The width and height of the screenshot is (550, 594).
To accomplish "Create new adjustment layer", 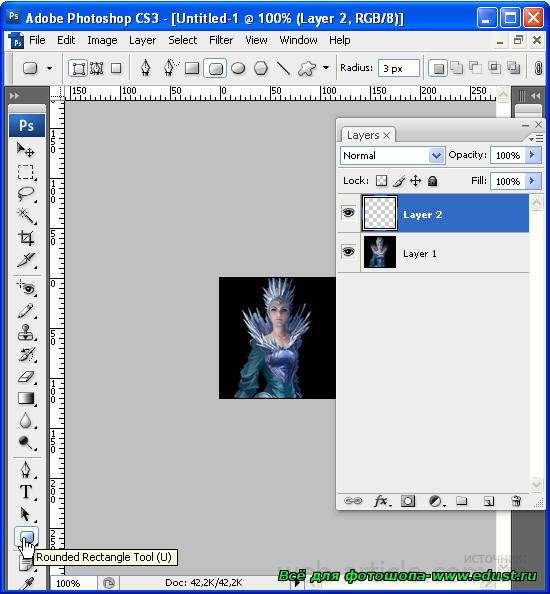I will (436, 501).
